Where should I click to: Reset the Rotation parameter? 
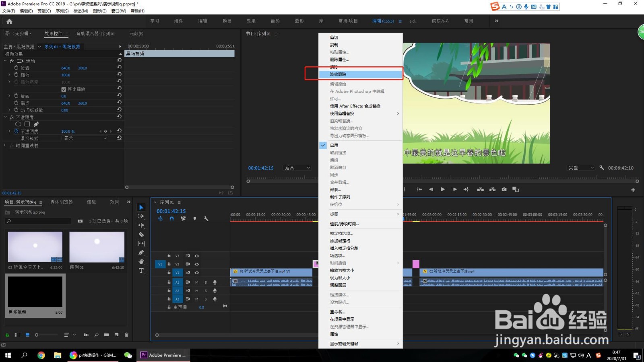(119, 96)
